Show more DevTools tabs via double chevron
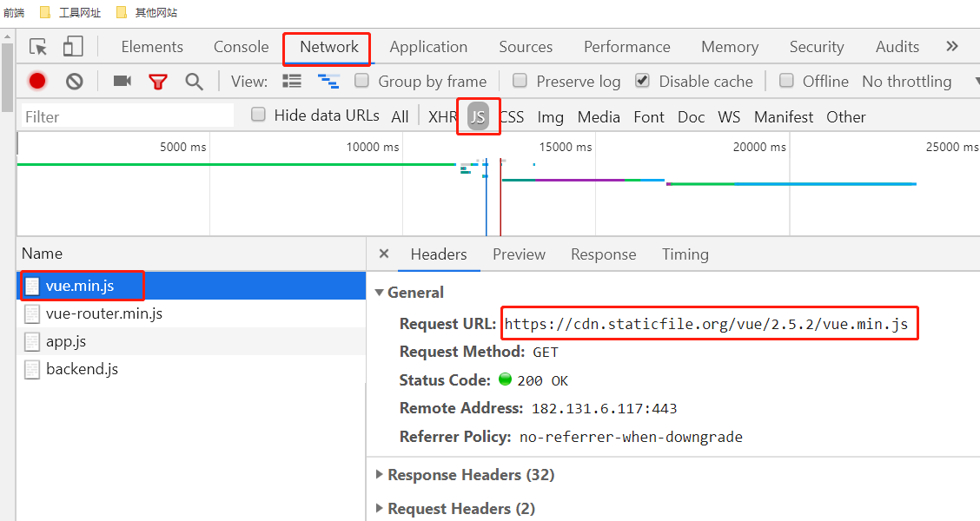 coord(952,46)
